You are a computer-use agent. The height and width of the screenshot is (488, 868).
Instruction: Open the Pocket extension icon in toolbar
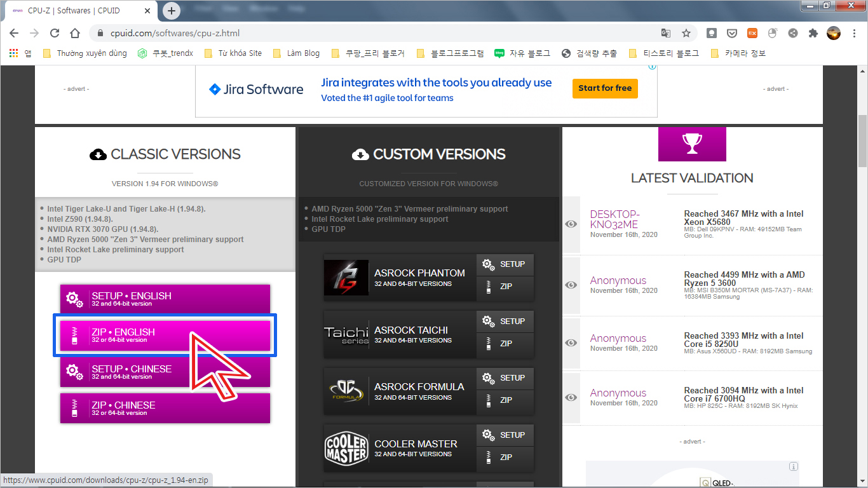coord(732,33)
